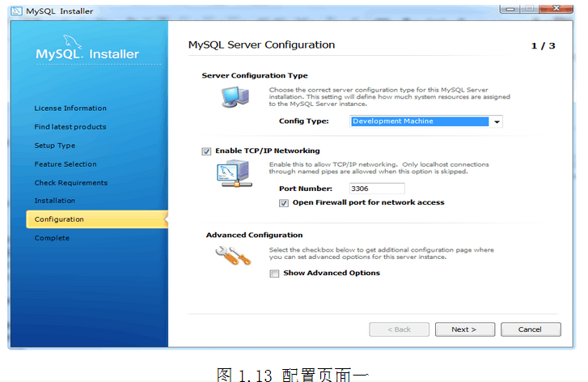Toggle Enable TCP/IP Networking checkbox
This screenshot has height=382, width=588.
[x=206, y=151]
